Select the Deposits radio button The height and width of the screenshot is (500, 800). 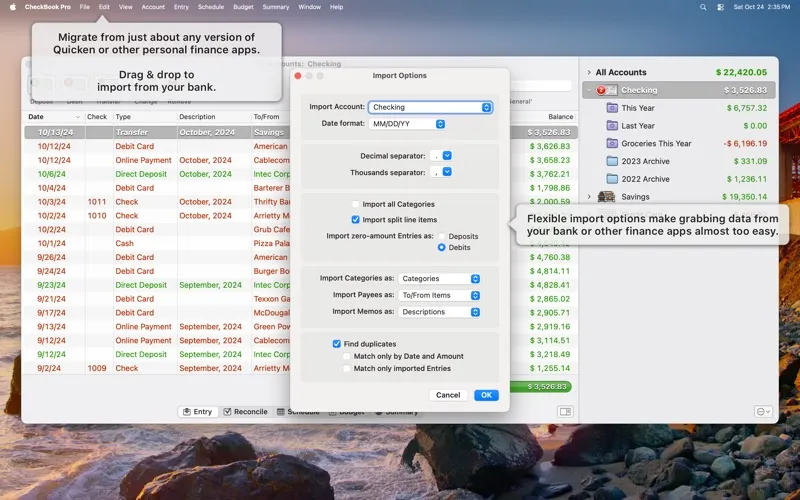pos(442,236)
